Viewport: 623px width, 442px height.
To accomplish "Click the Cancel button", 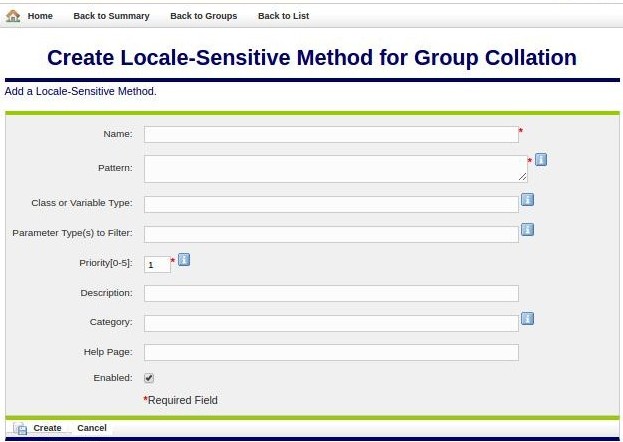I will coord(92,428).
